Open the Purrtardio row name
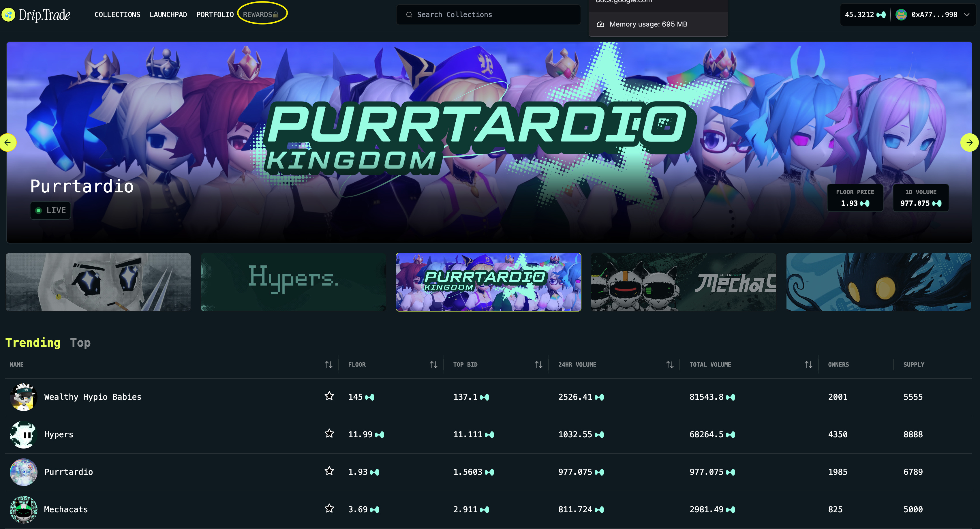This screenshot has height=529, width=980. tap(68, 472)
